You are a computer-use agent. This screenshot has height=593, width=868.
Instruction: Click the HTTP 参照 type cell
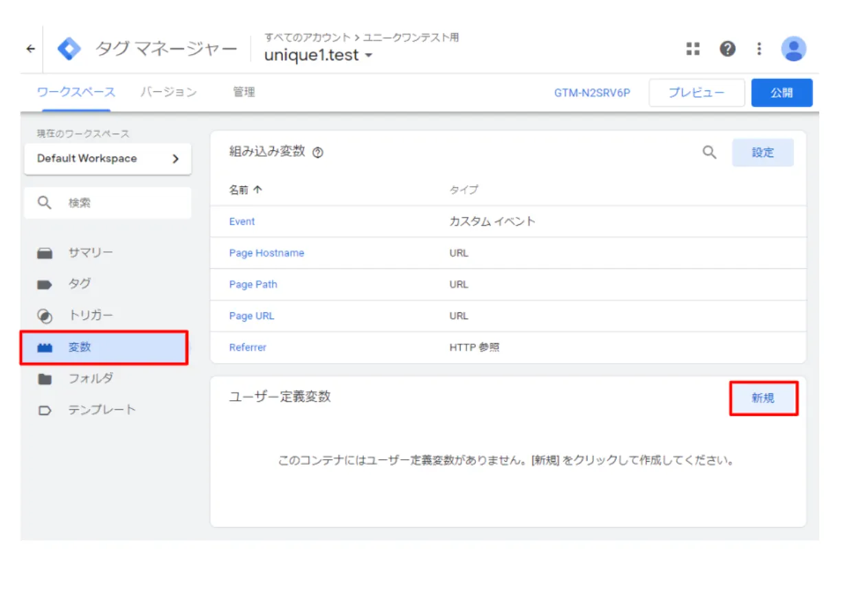475,348
